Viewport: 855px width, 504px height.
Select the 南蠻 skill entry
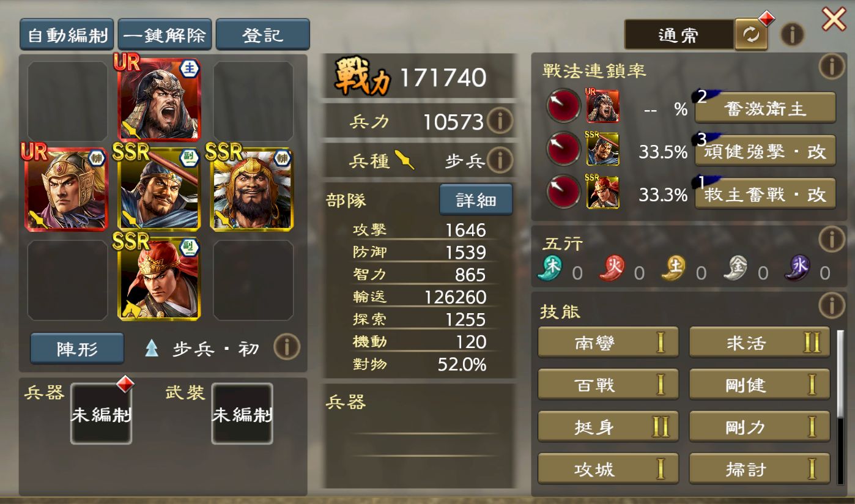[x=608, y=342]
